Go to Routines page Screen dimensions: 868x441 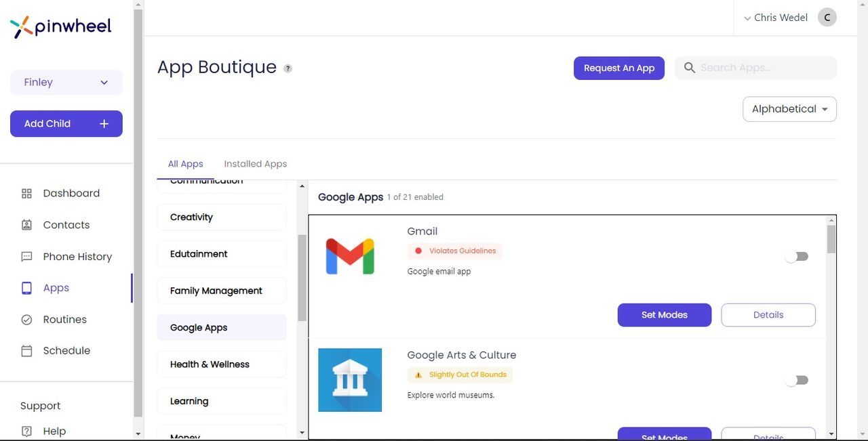tap(65, 320)
